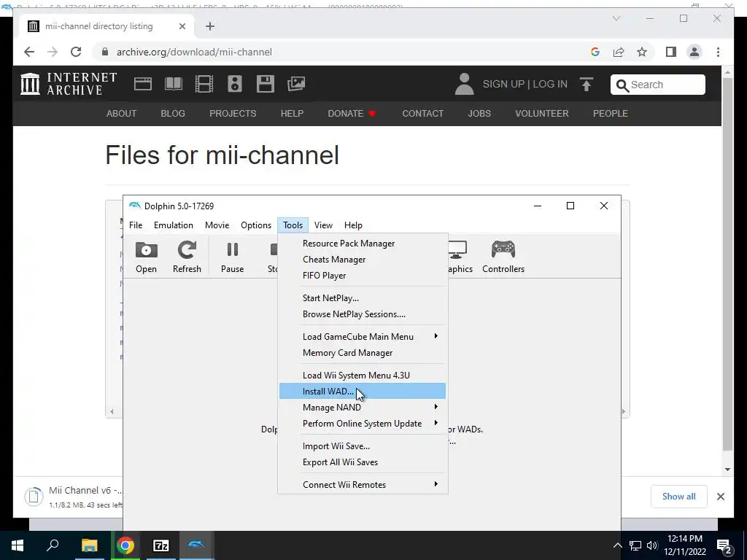Open Chrome tab search chevron
Image resolution: width=747 pixels, height=560 pixels.
tap(616, 18)
